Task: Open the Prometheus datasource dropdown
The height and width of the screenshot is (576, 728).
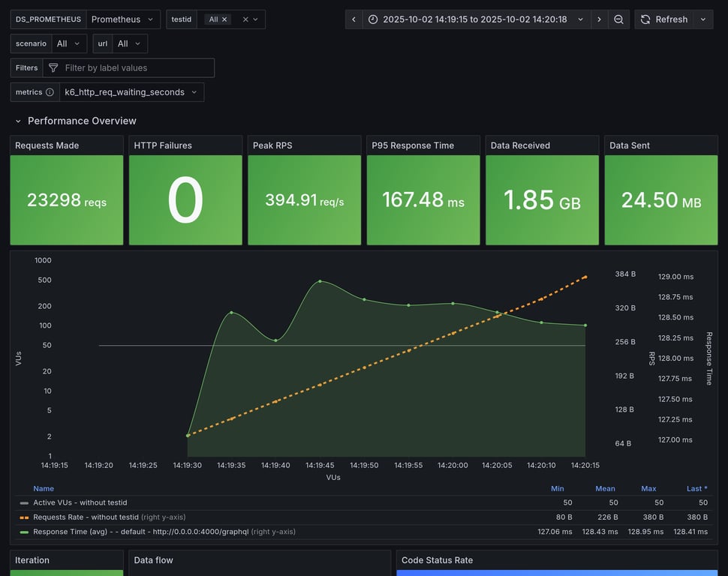Action: click(x=123, y=19)
